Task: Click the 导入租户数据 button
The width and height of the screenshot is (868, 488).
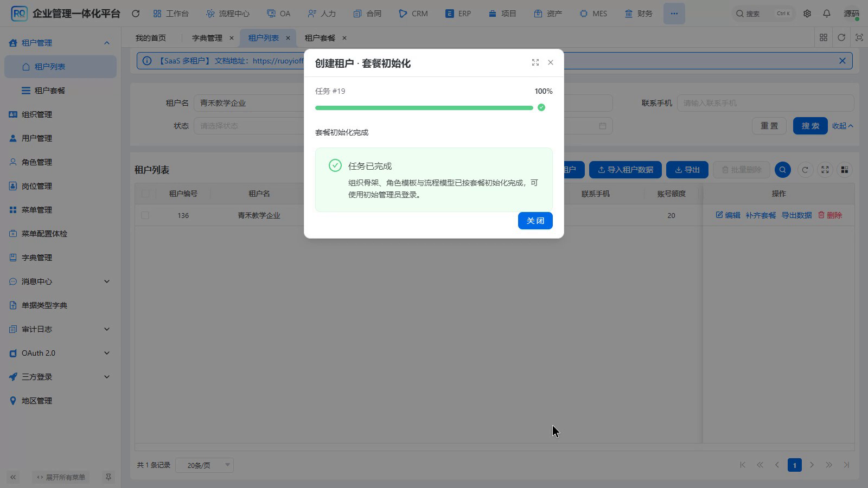Action: click(x=626, y=170)
